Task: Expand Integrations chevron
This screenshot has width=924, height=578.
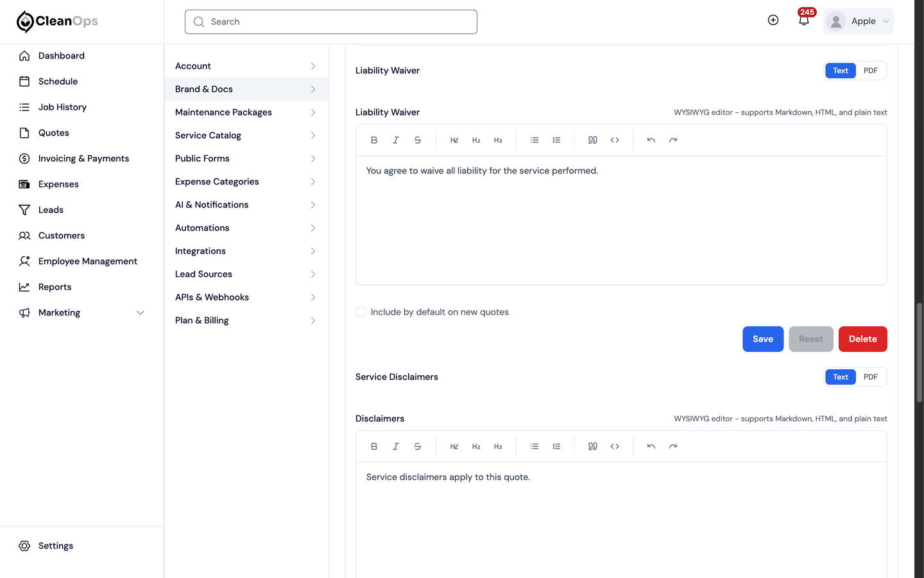Action: coord(313,251)
